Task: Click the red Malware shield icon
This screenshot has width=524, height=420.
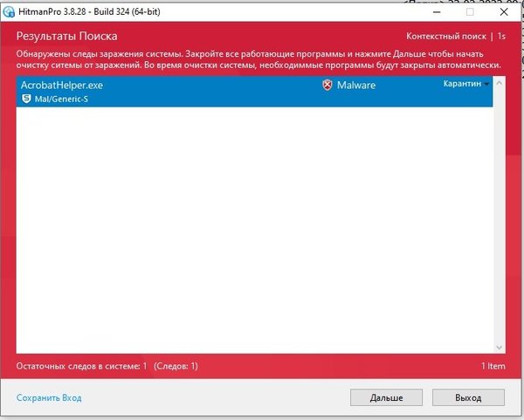Action: [327, 86]
